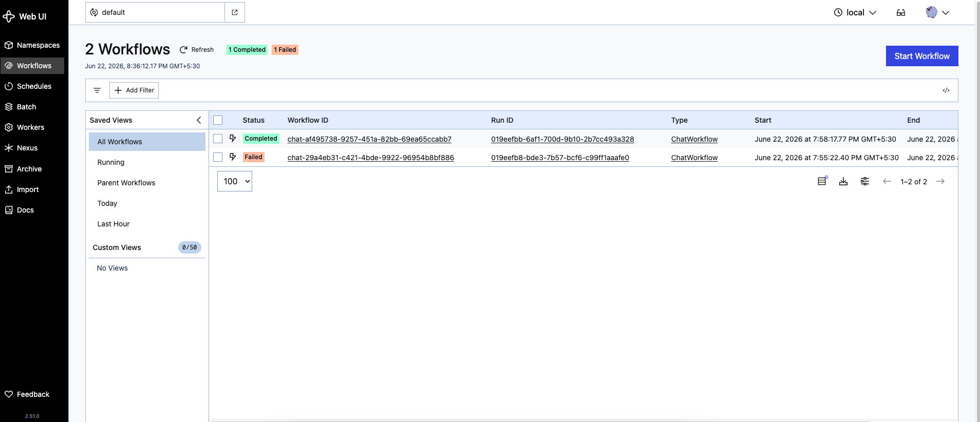980x422 pixels.
Task: Open run ID 019eefbb-6af1-700d-9b10-2b7cc493a328
Action: 562,139
